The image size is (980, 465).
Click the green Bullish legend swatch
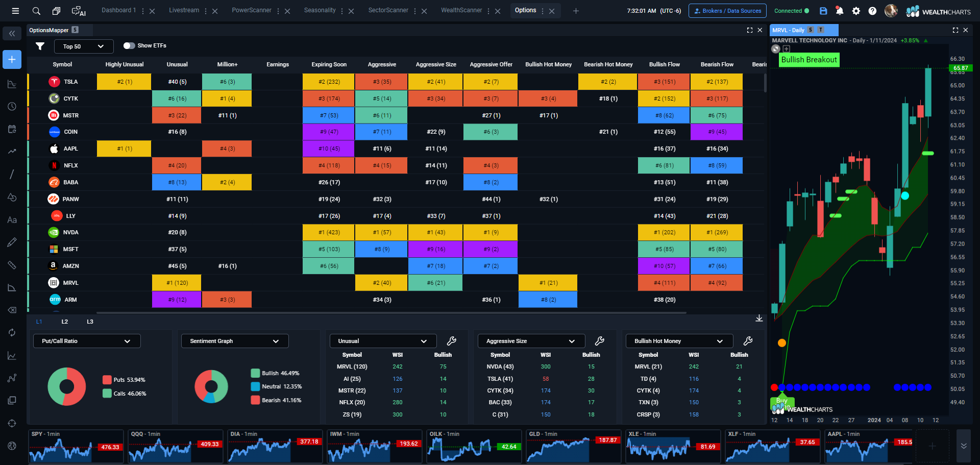point(255,373)
